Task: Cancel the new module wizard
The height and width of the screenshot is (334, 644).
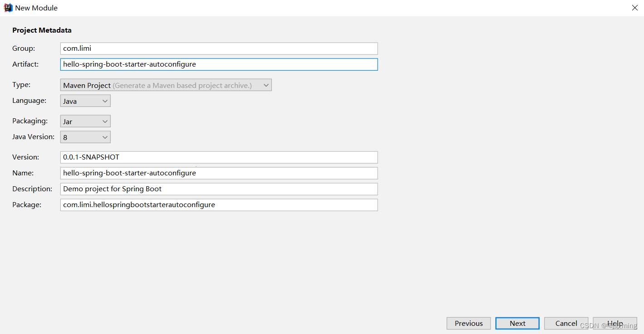Action: pos(566,323)
